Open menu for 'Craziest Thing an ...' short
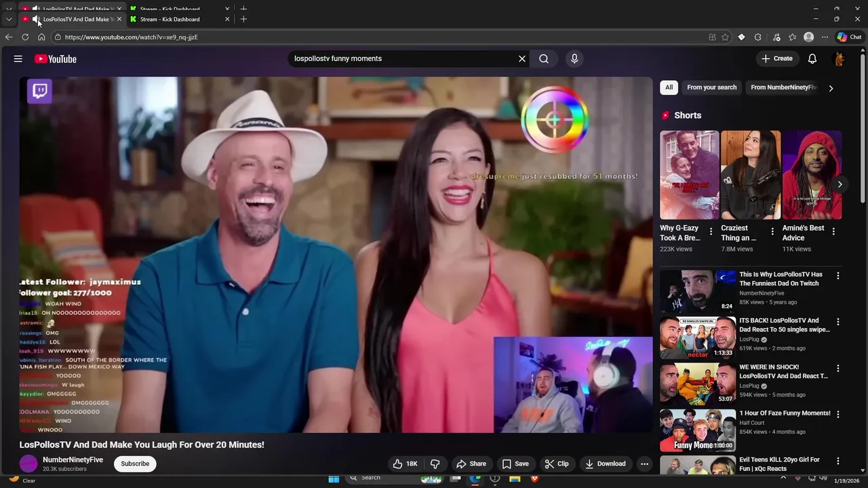This screenshot has height=488, width=868. pyautogui.click(x=772, y=232)
